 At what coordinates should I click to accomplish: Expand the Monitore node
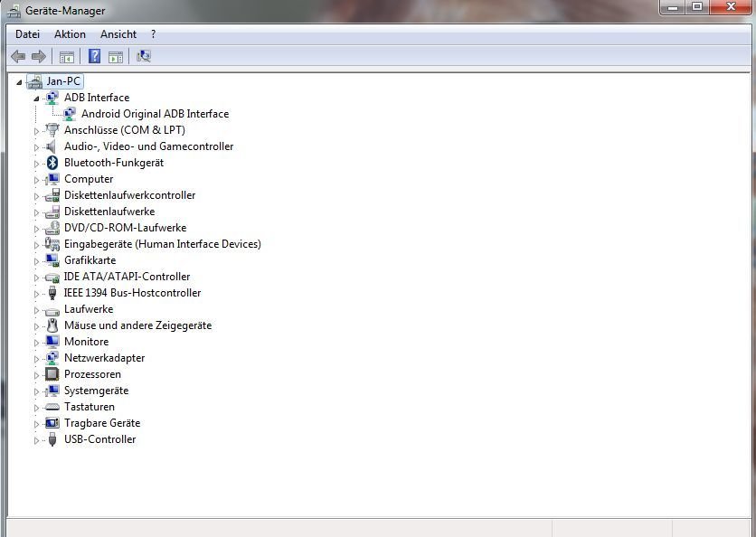coord(36,343)
